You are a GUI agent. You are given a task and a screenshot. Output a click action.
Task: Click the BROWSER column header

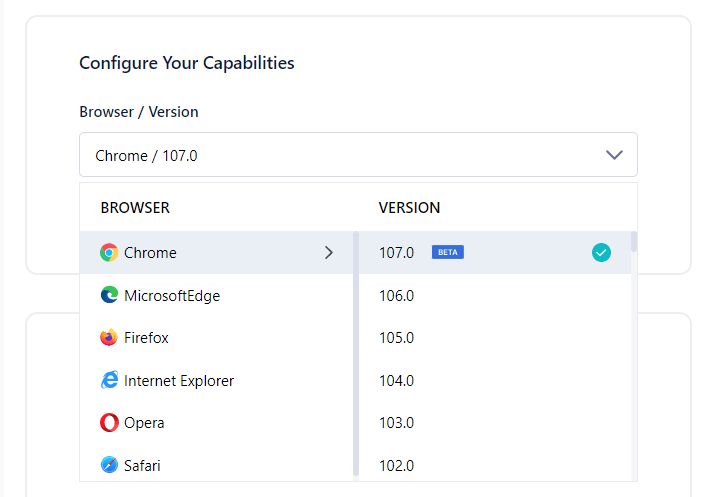pyautogui.click(x=135, y=208)
